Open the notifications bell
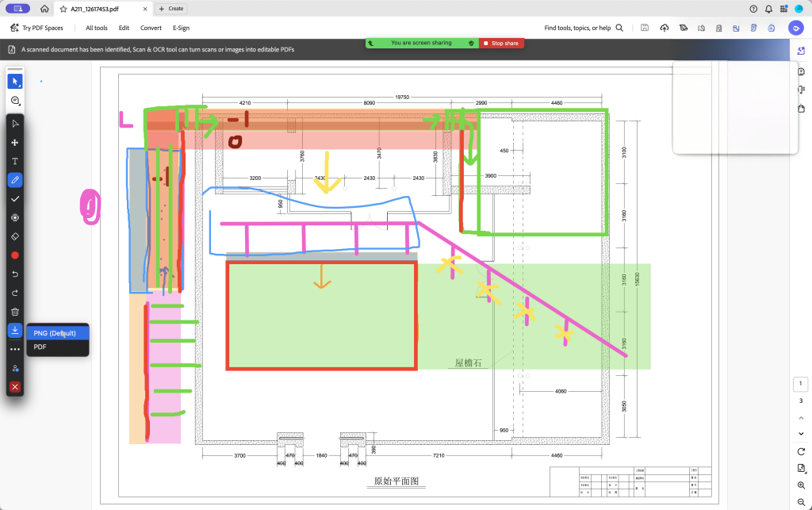The width and height of the screenshot is (812, 510). (768, 8)
